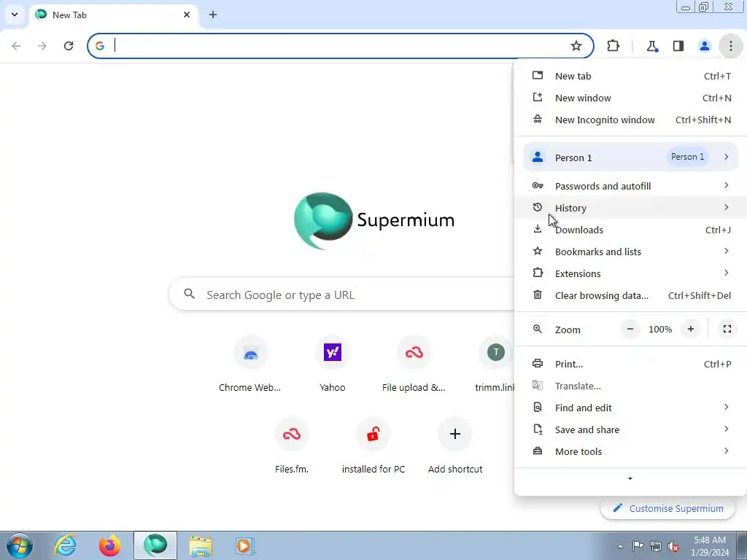Screen dimensions: 747x560
Task: Open the installed for PC shortcut
Action: tap(373, 447)
